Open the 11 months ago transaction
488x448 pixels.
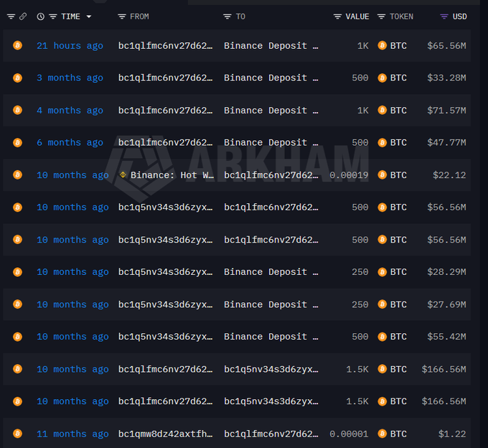(x=72, y=434)
